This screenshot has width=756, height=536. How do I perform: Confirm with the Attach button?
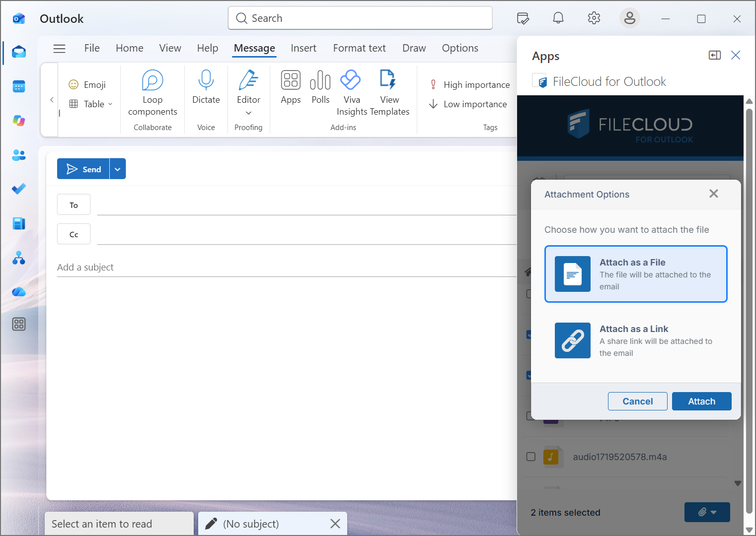701,401
